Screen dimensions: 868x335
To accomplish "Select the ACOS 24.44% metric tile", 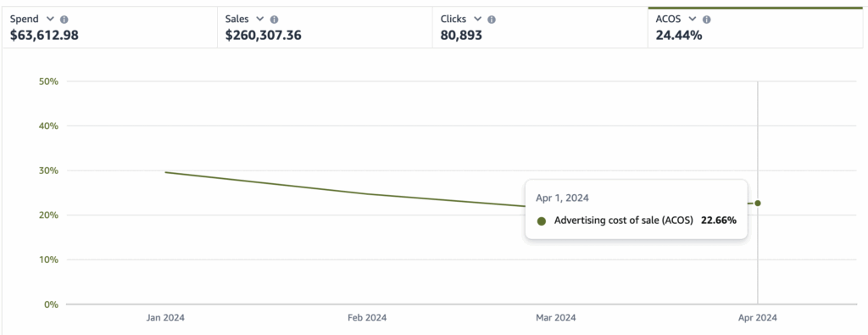I will tap(755, 28).
